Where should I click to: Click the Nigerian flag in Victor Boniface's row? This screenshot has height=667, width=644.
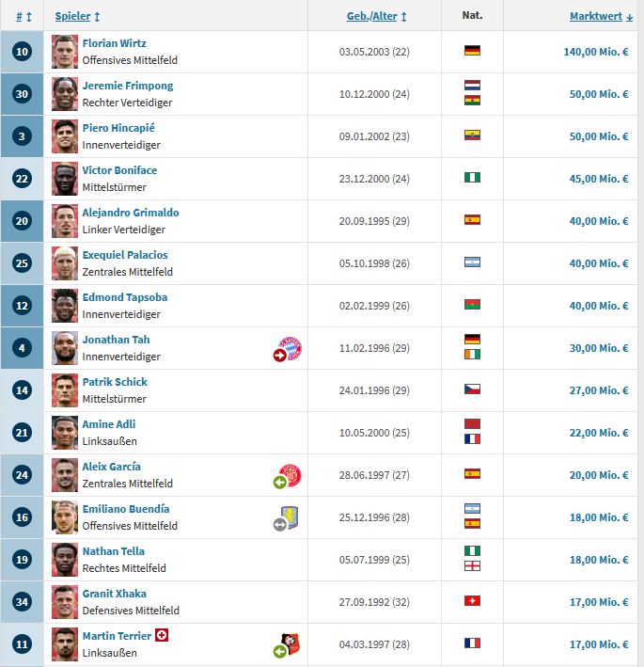(x=472, y=178)
